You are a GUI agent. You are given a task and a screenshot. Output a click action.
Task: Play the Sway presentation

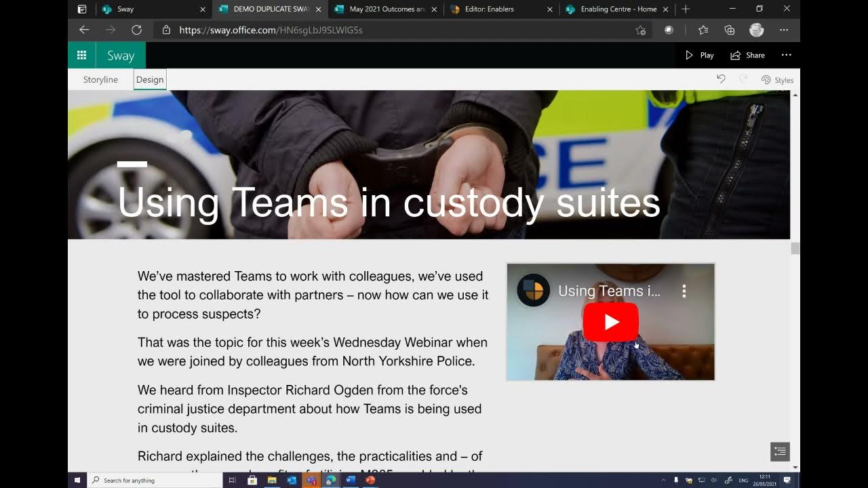(699, 56)
